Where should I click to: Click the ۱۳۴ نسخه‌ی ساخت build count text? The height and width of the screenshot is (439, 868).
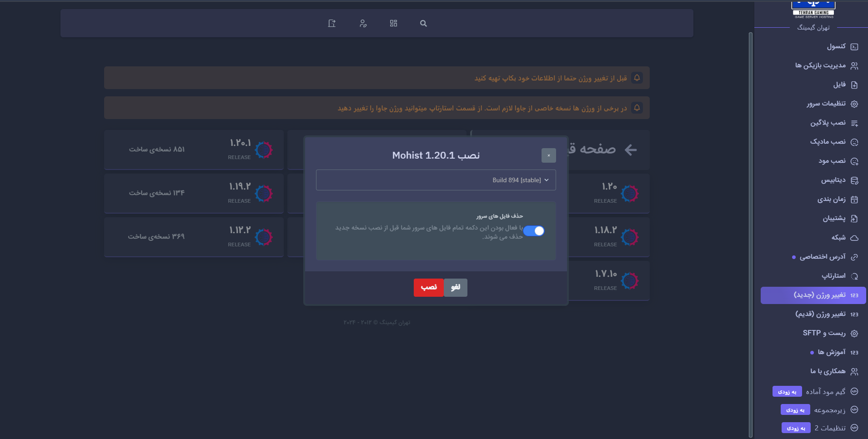[x=157, y=193]
